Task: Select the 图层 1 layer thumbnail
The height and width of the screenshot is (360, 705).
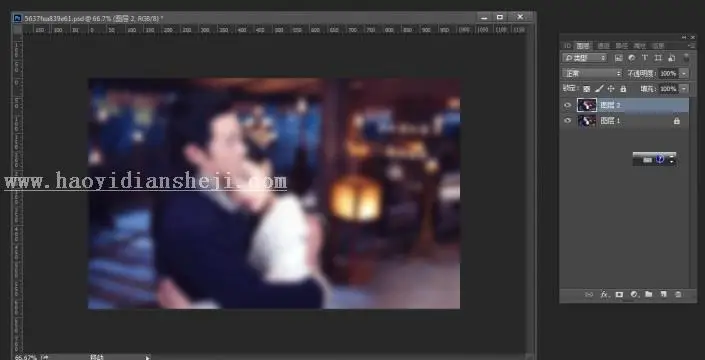Action: 587,120
